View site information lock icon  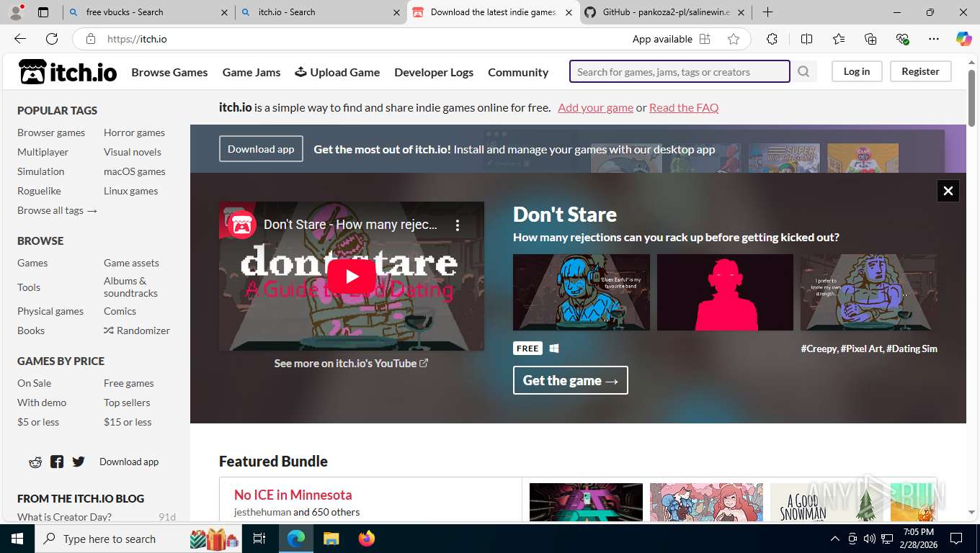(x=90, y=39)
